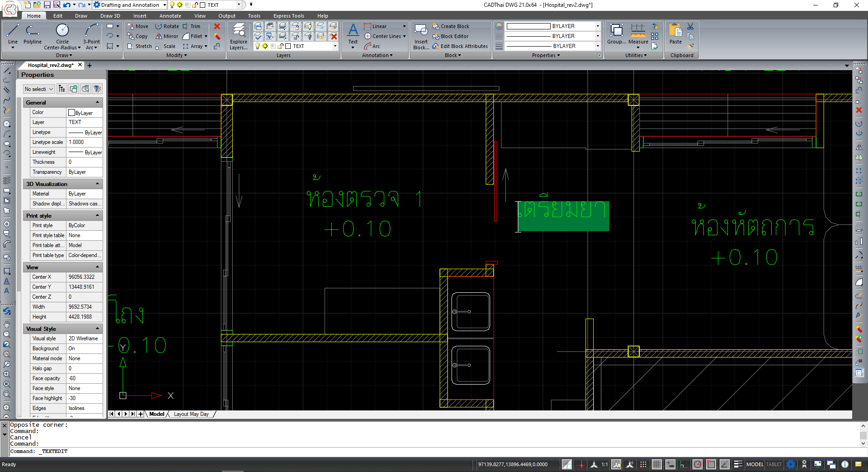The width and height of the screenshot is (868, 472).
Task: Click the Text annotation tool
Action: click(x=353, y=35)
